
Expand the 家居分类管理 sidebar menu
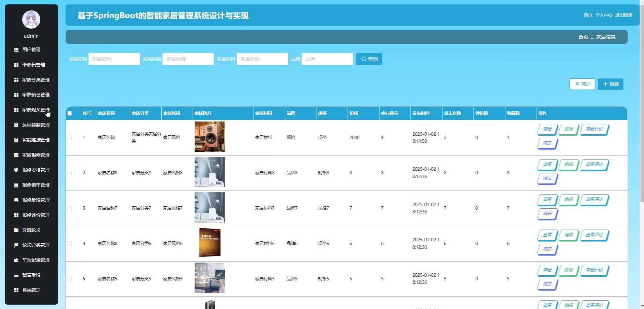pos(36,80)
